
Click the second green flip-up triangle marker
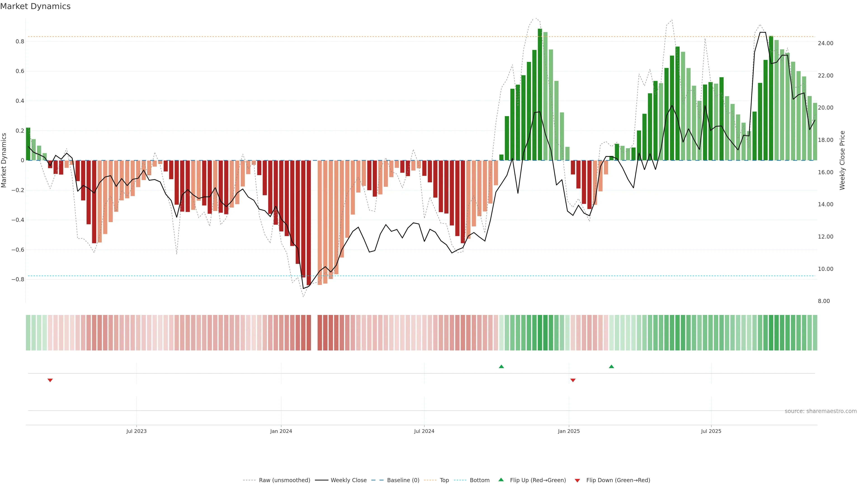612,366
